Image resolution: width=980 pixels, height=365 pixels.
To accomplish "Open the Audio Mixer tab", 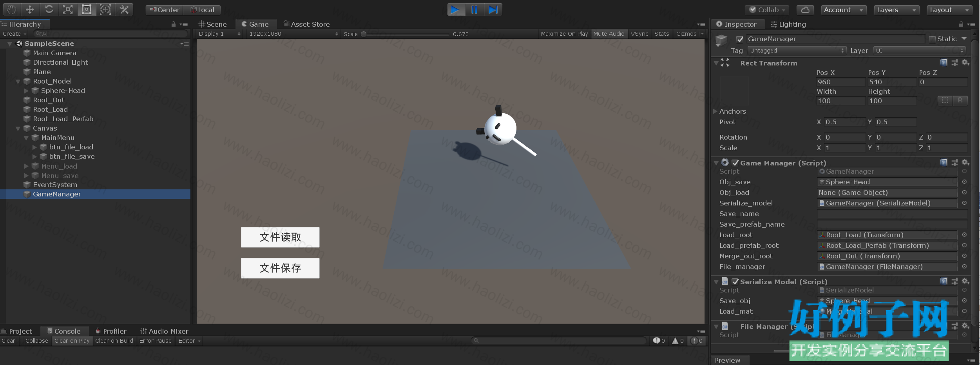I will click(164, 331).
